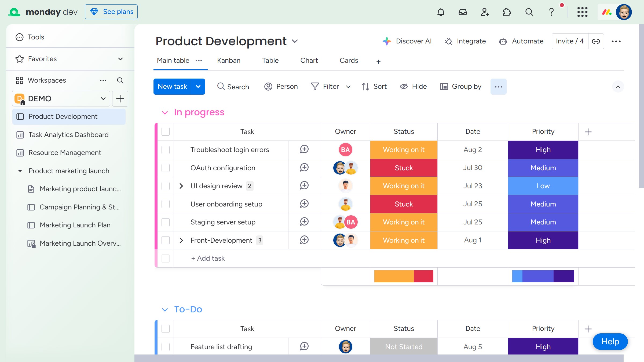Switch to the Kanban tab
Screen dimensions: 644x362
[x=229, y=61]
